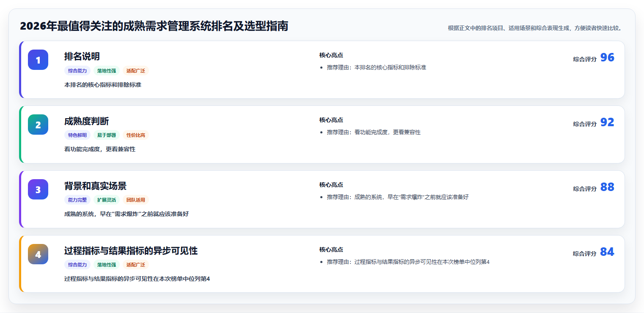Select bullet 推荐理由：本排名的核心指标和排除标准
The image size is (644, 313).
pyautogui.click(x=377, y=67)
